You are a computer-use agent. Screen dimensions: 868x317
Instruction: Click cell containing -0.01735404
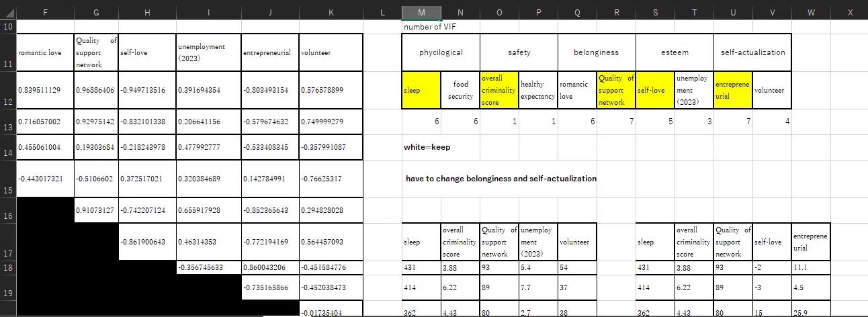coord(331,308)
